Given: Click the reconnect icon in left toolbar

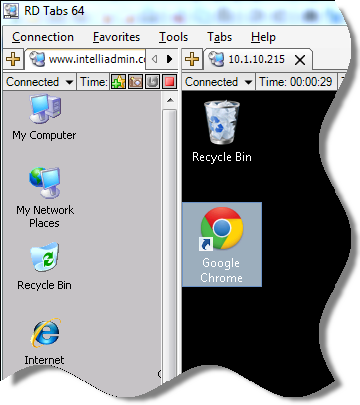Looking at the screenshot, I should [152, 82].
